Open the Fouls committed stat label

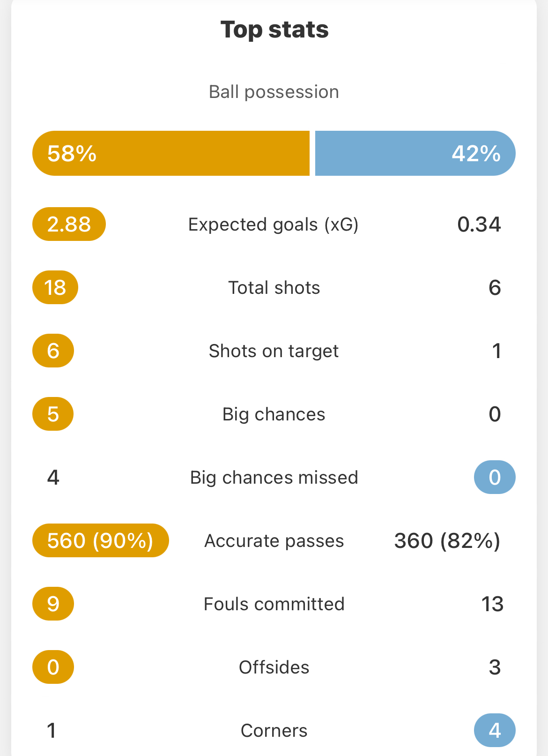(x=274, y=604)
